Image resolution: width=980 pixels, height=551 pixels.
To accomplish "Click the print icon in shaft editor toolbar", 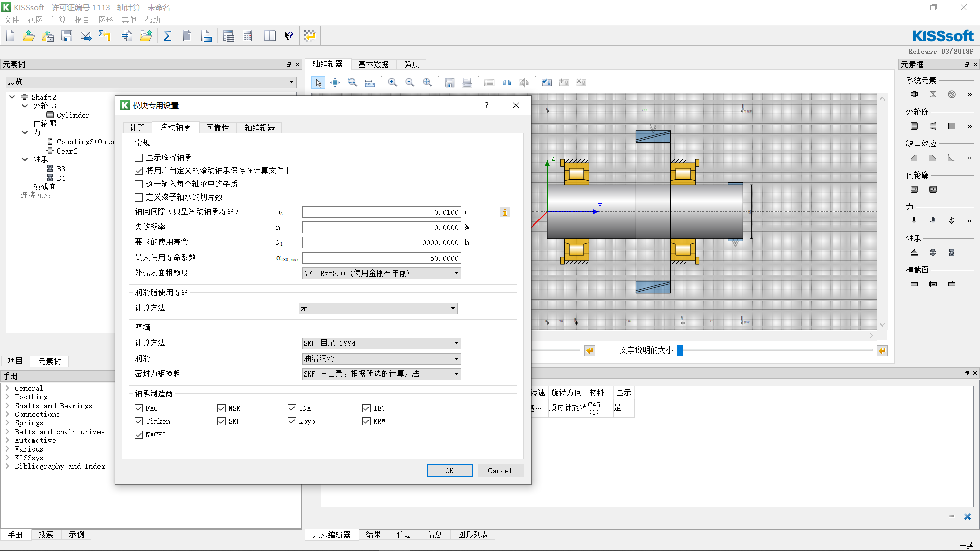I will pyautogui.click(x=467, y=83).
